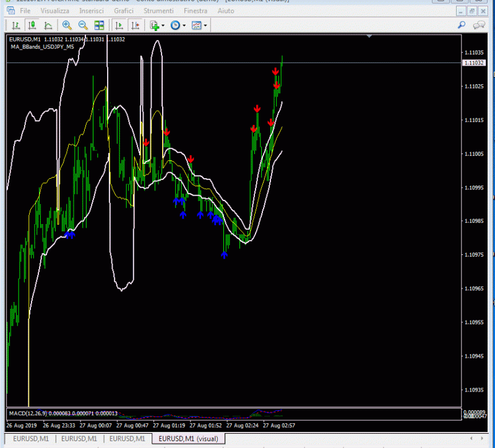Minimize the inner chart window

click(461, 11)
